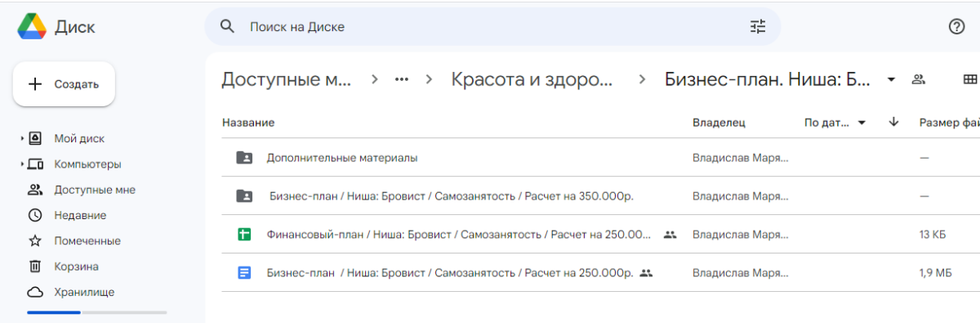Click the green Sheets icon of Финансовый-план
980x323 pixels.
tap(243, 234)
